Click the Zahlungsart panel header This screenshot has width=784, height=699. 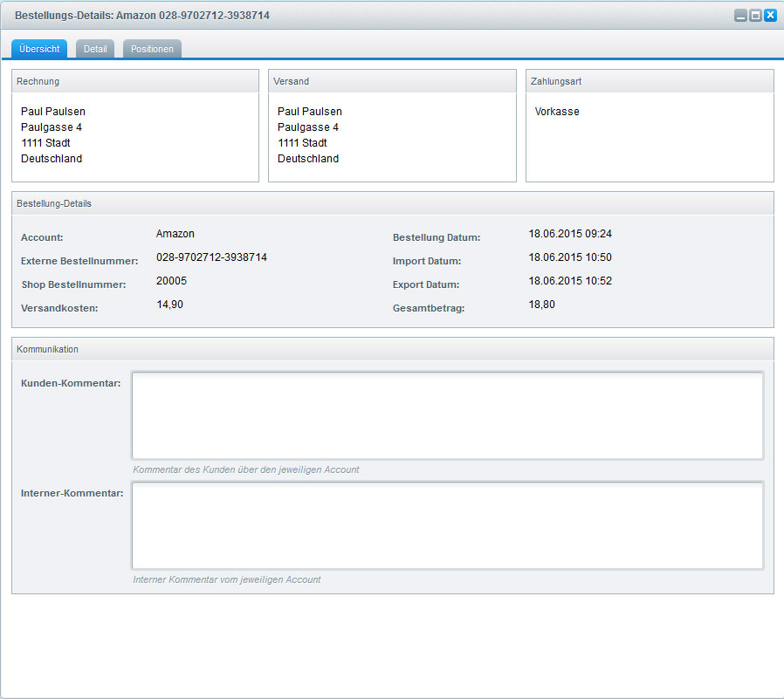coord(650,81)
